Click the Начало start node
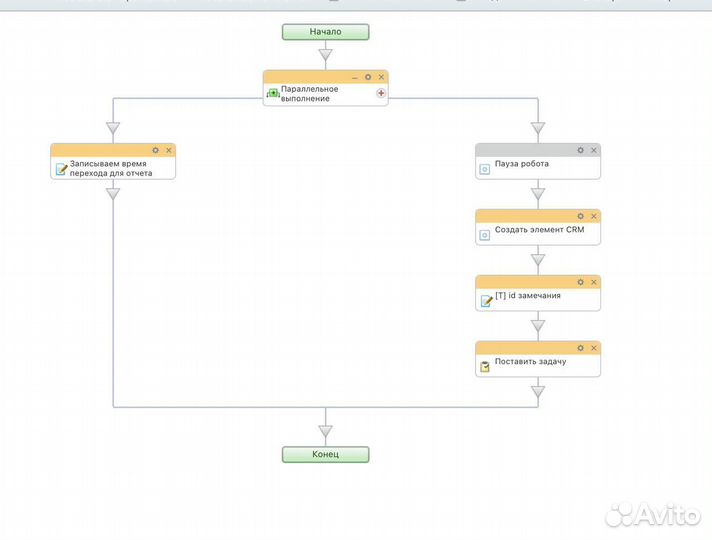This screenshot has height=540, width=712. coord(325,32)
